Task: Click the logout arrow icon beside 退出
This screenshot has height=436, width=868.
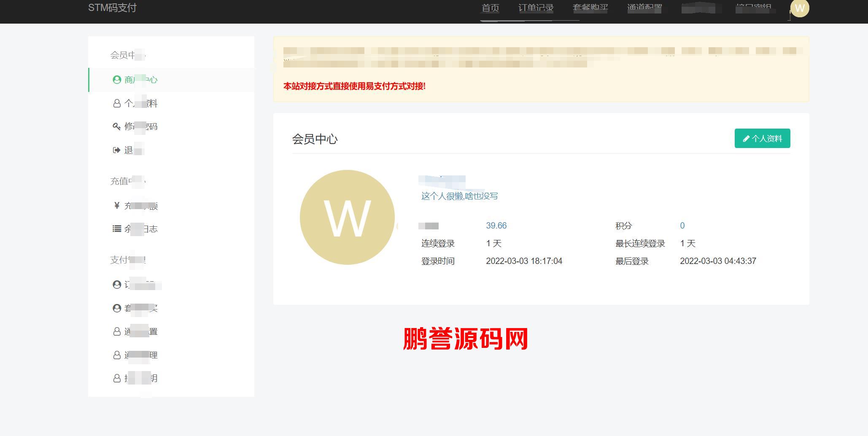Action: (x=117, y=150)
